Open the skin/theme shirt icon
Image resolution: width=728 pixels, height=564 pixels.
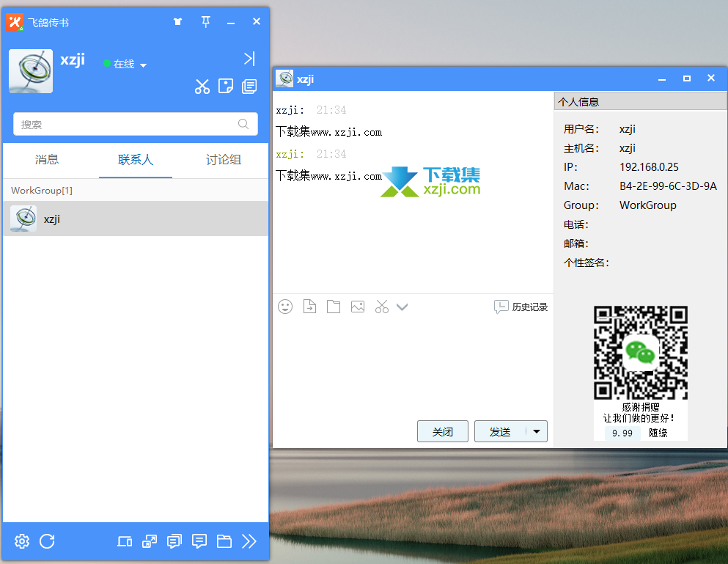tap(178, 21)
